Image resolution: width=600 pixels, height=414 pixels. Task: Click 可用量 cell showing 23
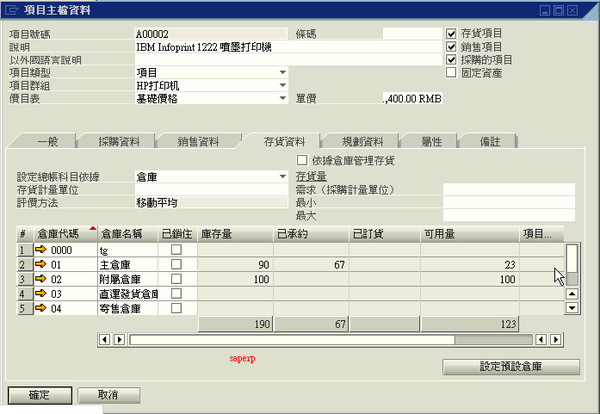tap(470, 264)
